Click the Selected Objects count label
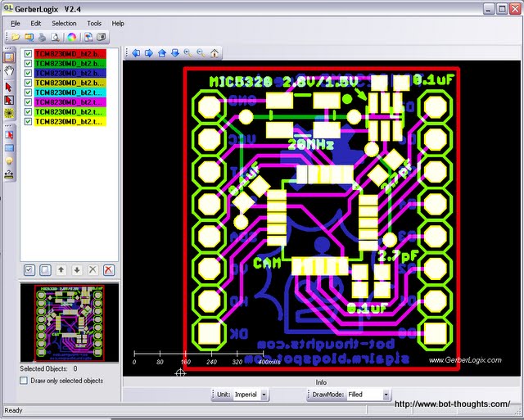 pyautogui.click(x=49, y=369)
